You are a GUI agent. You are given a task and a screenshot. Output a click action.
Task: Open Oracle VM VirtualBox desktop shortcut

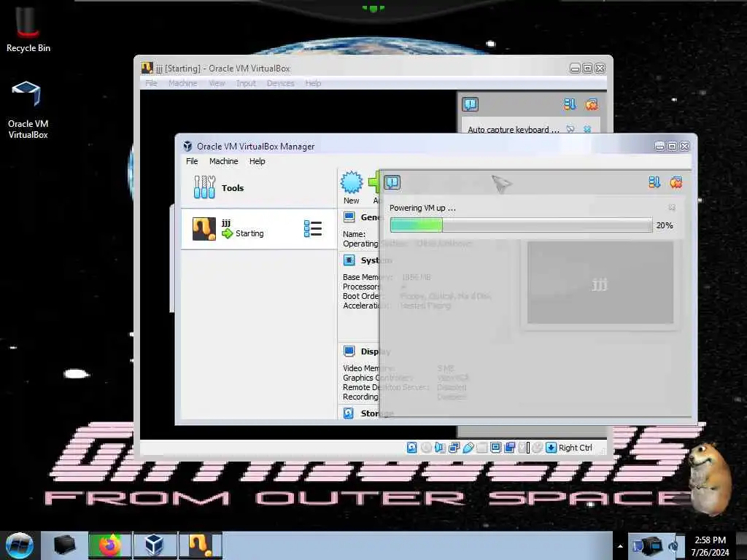[28, 111]
